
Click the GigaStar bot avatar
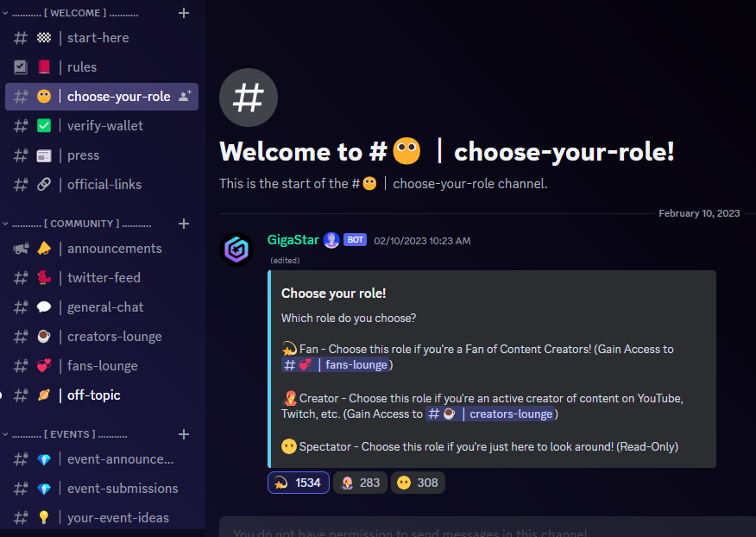(236, 250)
